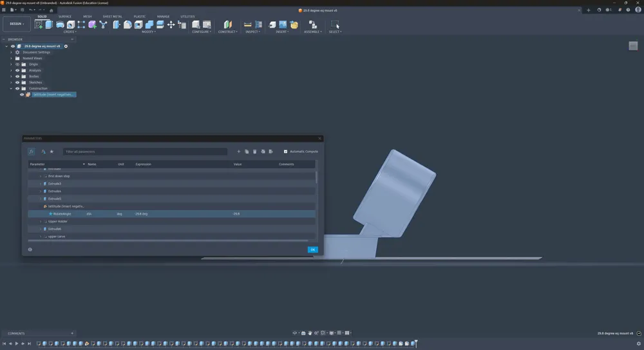
Task: Open the Design workspace dropdown
Action: pyautogui.click(x=17, y=24)
